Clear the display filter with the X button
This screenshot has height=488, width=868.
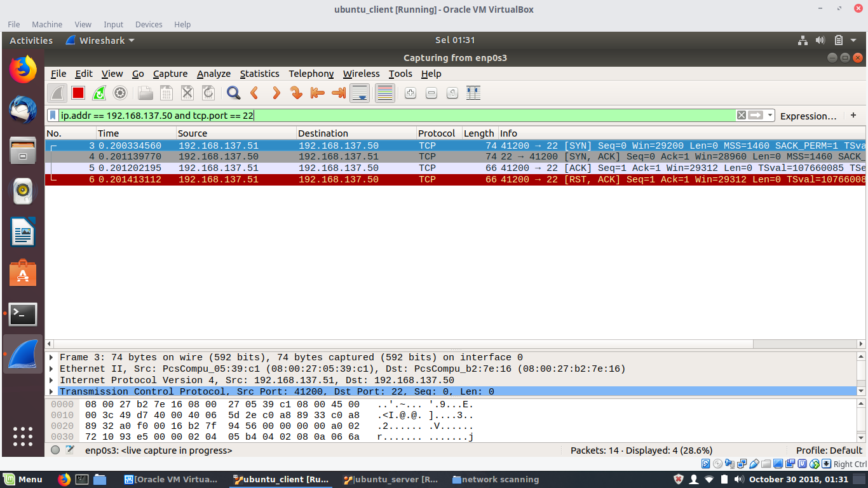[741, 116]
